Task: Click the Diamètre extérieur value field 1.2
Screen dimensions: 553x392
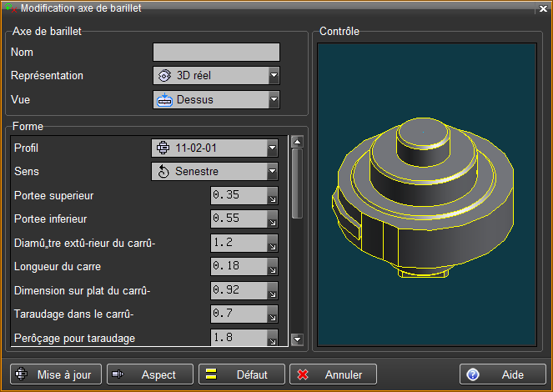Action: pos(239,243)
